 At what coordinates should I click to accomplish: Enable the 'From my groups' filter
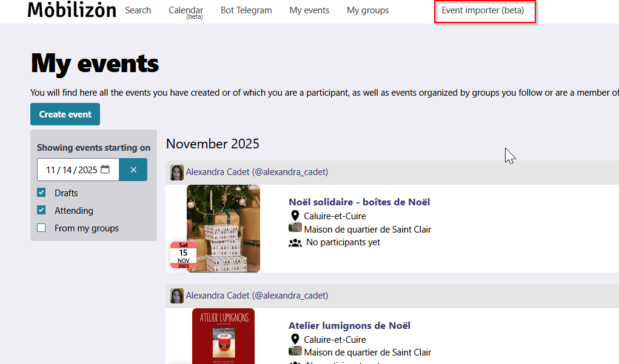tap(41, 228)
